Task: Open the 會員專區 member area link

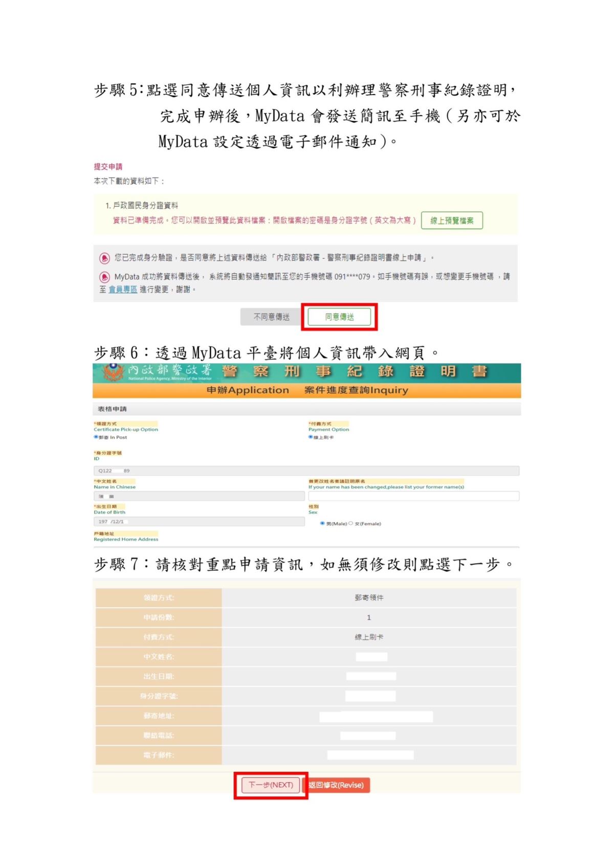Action: pos(123,290)
